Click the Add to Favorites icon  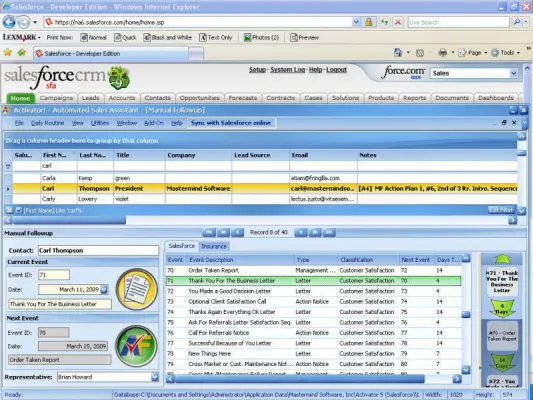22,53
